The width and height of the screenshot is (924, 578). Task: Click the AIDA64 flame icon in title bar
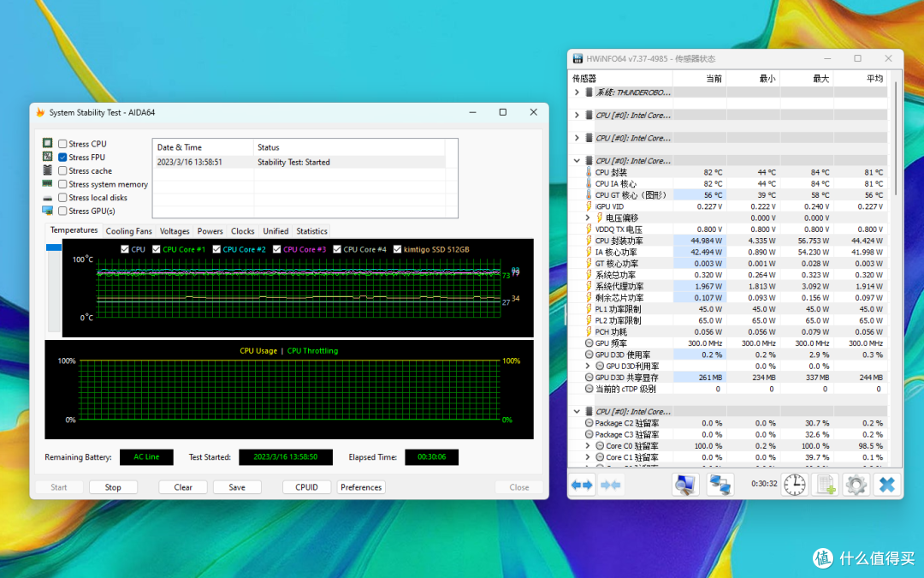pos(40,112)
